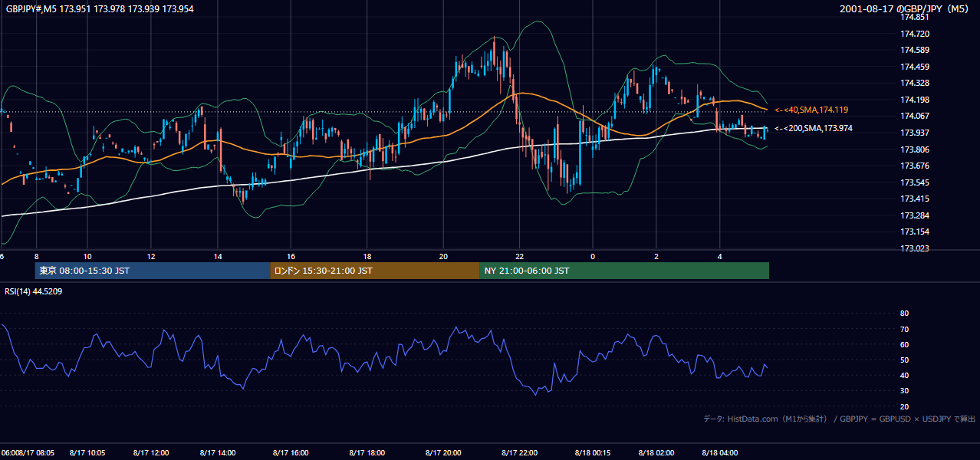The image size is (980, 460).
Task: Click price axis value 173.415
Action: (915, 199)
